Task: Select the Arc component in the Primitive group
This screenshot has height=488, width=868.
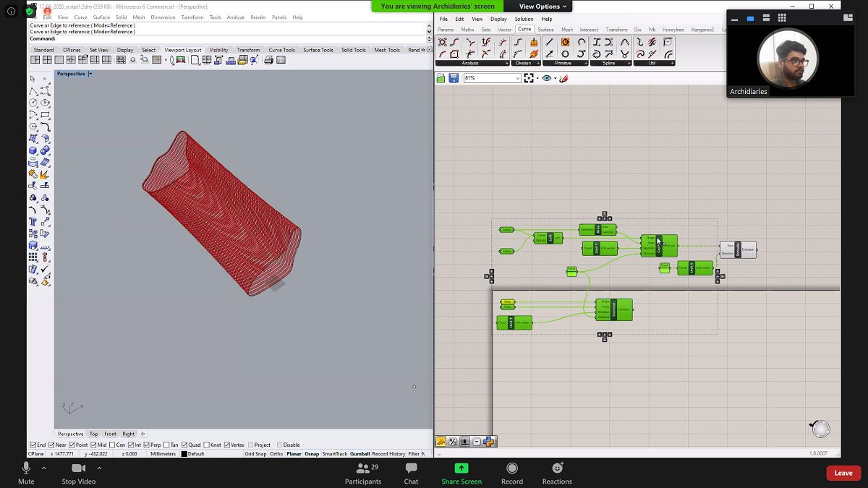Action: 580,42
